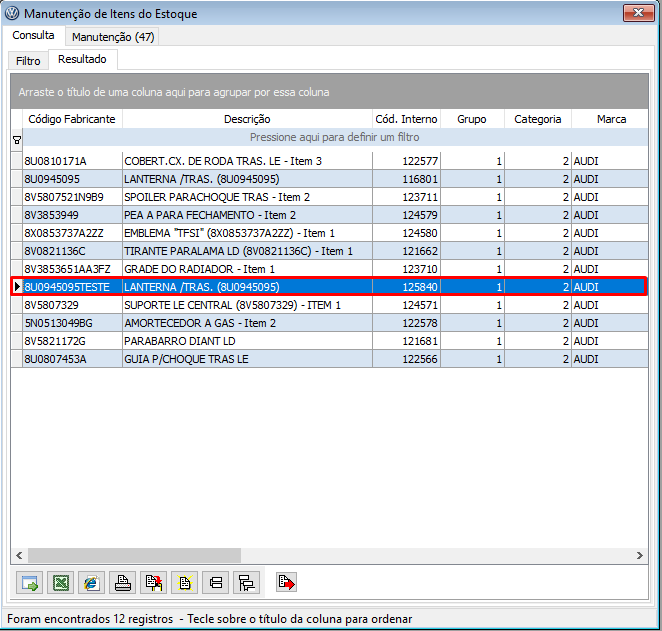This screenshot has width=662, height=631.
Task: Click the Volkswagen logo in title bar
Action: [x=12, y=14]
